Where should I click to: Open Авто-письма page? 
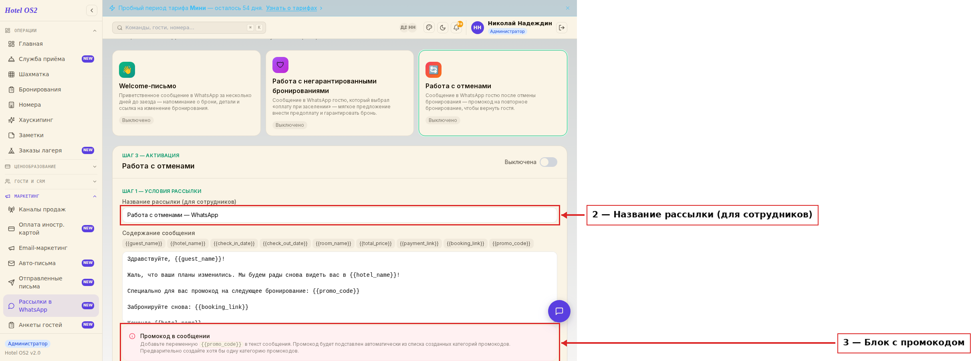pyautogui.click(x=51, y=263)
